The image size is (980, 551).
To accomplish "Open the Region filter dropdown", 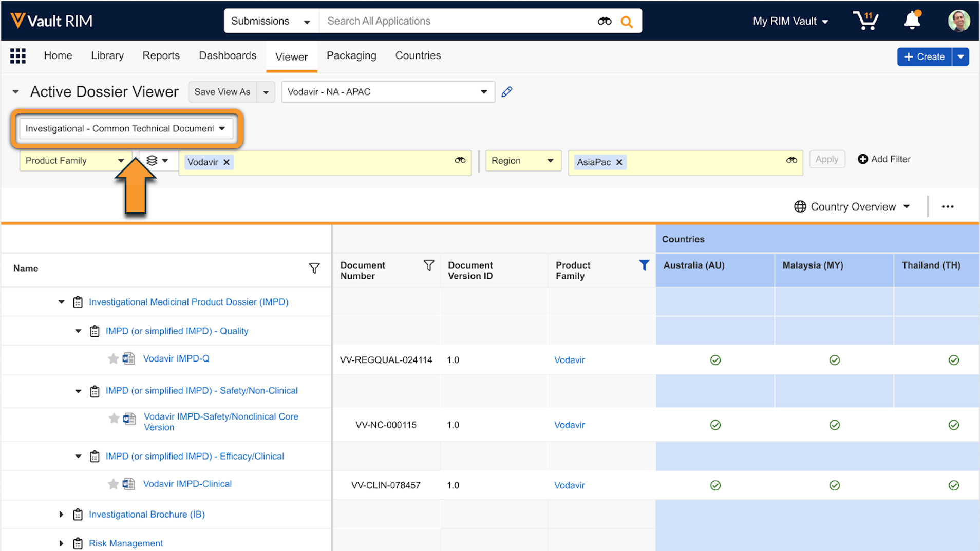I will (x=523, y=161).
